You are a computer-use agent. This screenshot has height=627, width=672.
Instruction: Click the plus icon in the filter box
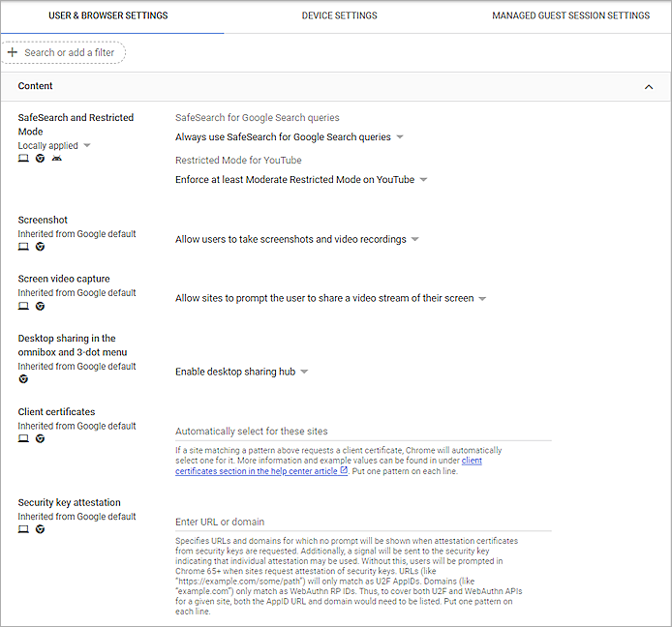[x=13, y=52]
